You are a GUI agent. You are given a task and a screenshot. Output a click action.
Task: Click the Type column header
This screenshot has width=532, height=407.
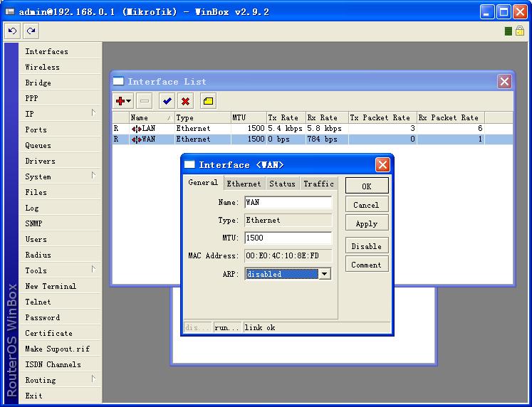(202, 117)
